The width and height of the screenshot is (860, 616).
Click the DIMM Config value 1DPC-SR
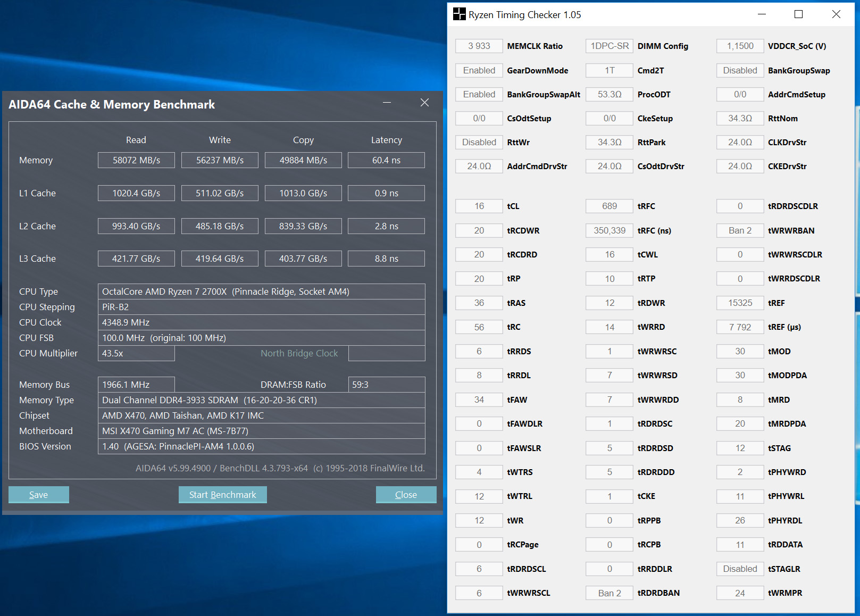click(x=609, y=46)
